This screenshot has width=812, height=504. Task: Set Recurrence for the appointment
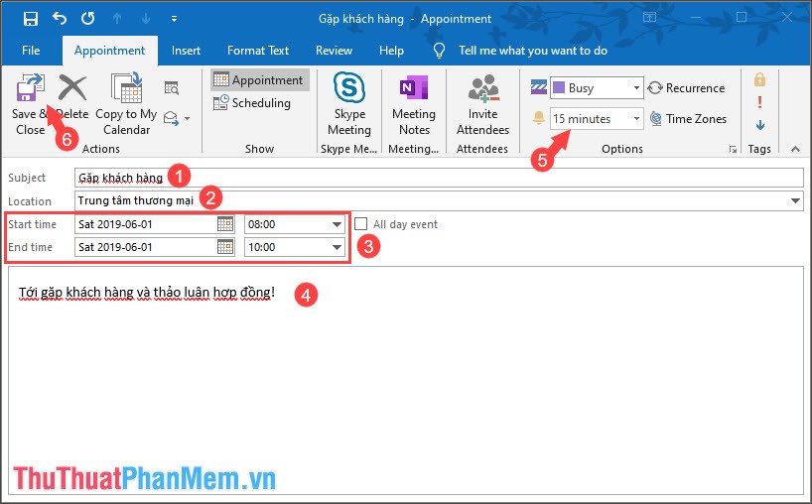[686, 88]
